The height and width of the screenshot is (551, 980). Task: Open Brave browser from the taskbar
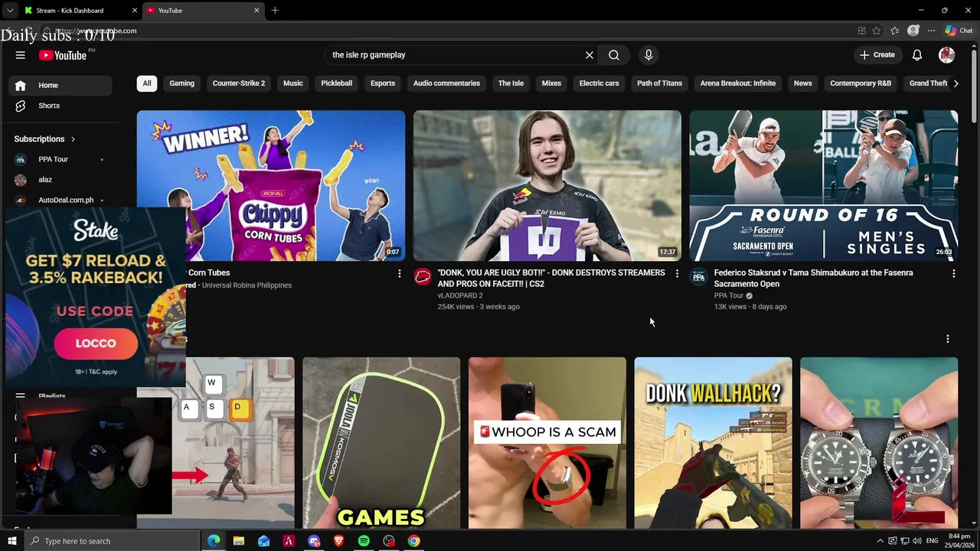tap(338, 541)
